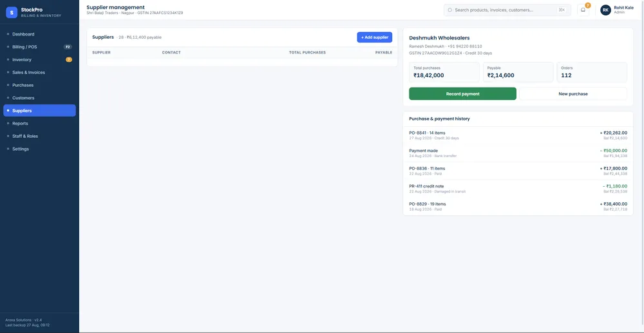The height and width of the screenshot is (333, 644).
Task: Click the Total purchases ₹18,42,000 card
Action: tap(444, 72)
